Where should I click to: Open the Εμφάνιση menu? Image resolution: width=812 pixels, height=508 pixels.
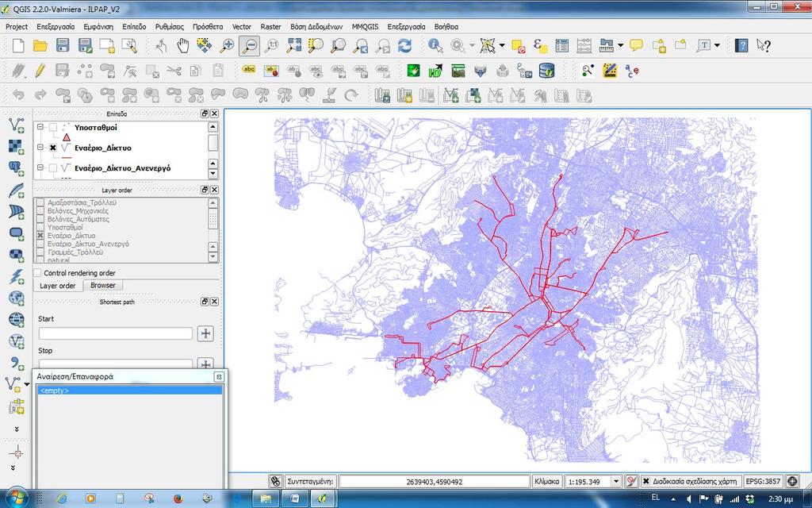tap(98, 26)
